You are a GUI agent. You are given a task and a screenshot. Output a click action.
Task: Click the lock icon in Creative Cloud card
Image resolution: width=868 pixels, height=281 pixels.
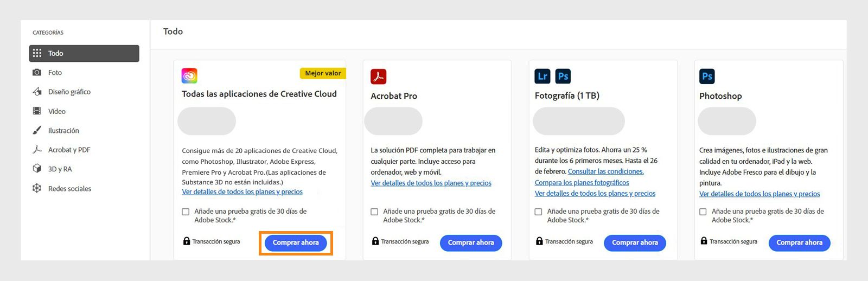pyautogui.click(x=187, y=241)
